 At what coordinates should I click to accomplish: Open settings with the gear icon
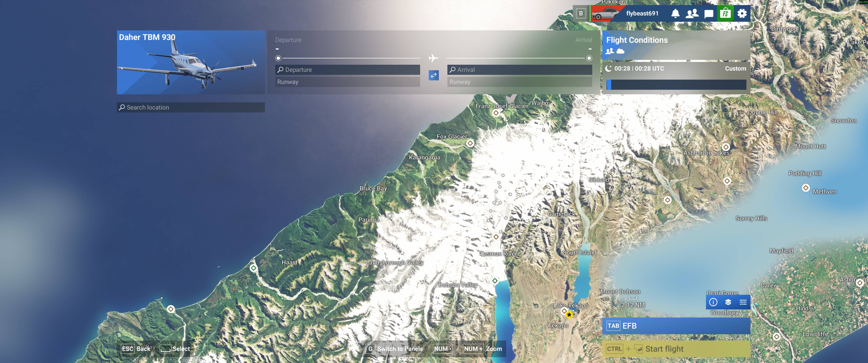coord(742,13)
